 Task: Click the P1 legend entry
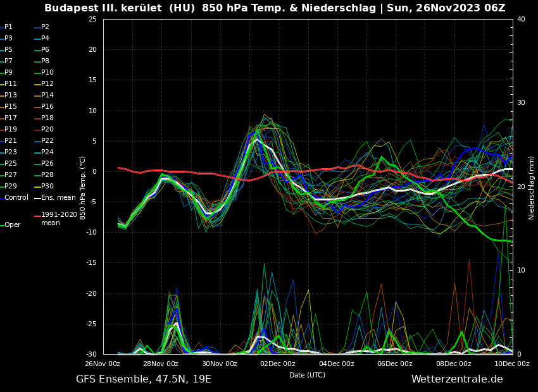click(x=8, y=27)
